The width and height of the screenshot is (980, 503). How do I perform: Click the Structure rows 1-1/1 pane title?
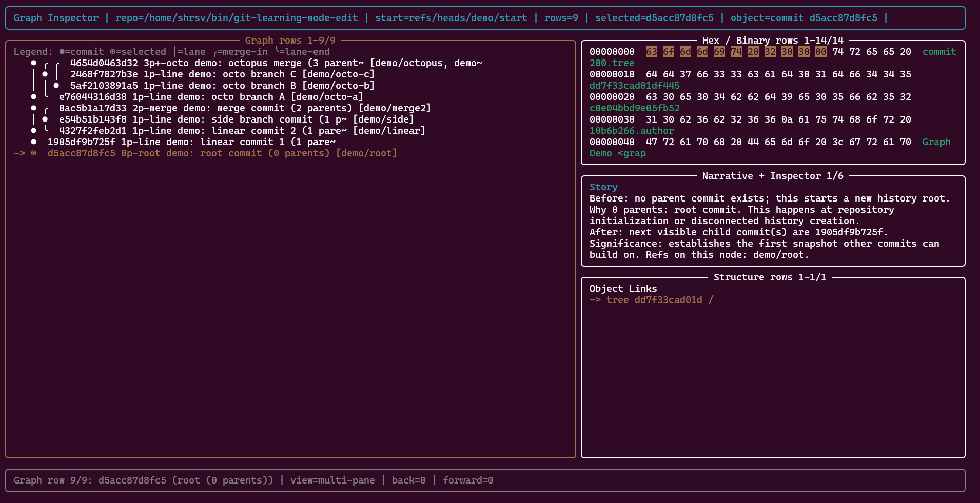coord(770,277)
